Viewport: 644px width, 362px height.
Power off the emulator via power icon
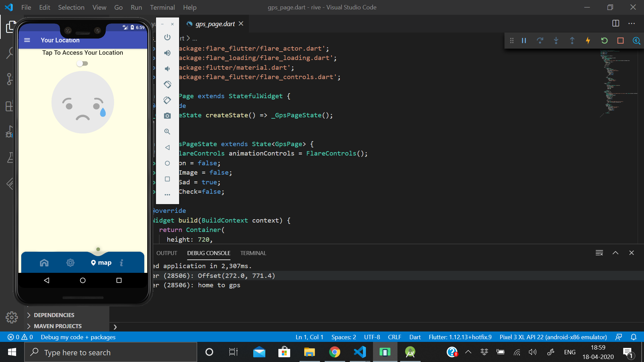pos(167,37)
